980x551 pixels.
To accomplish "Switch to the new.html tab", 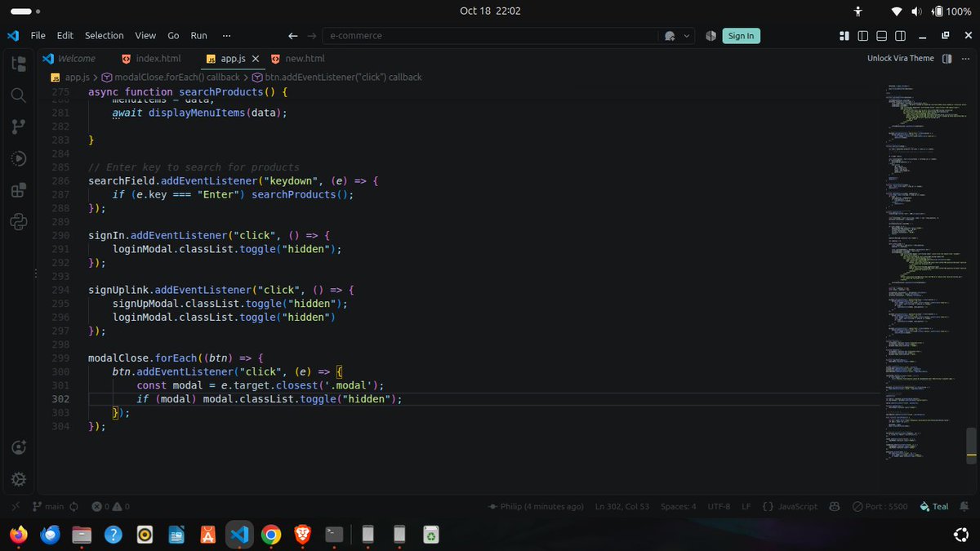I will pyautogui.click(x=297, y=59).
